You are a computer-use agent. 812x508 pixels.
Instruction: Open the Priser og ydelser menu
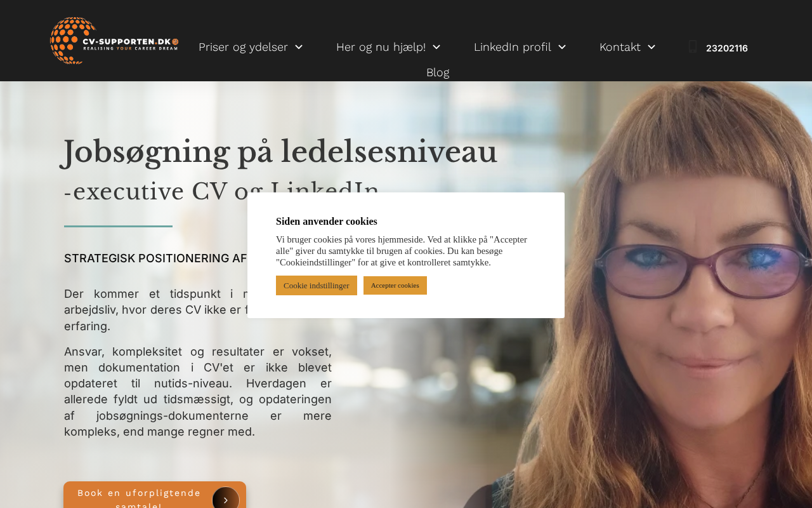coord(243,47)
